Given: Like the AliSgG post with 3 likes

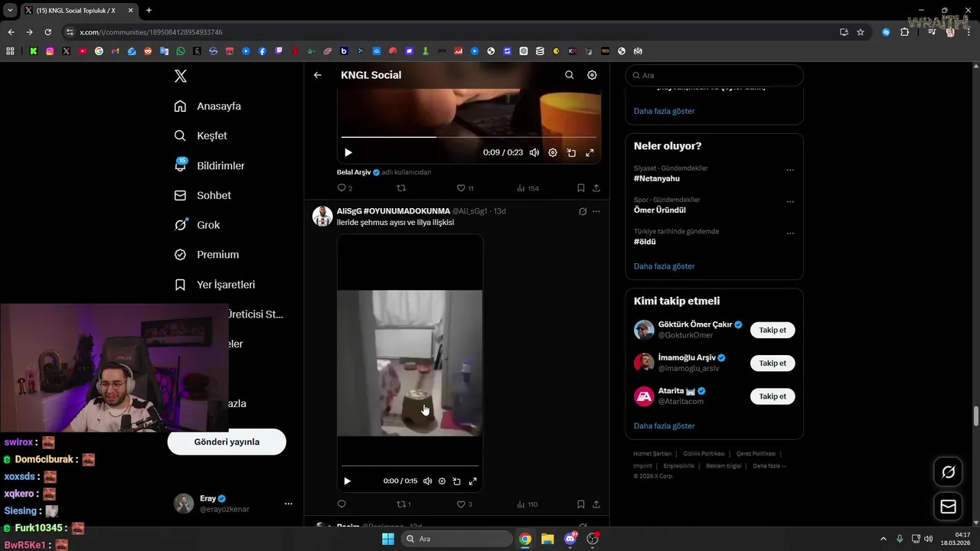Looking at the screenshot, I should point(464,504).
